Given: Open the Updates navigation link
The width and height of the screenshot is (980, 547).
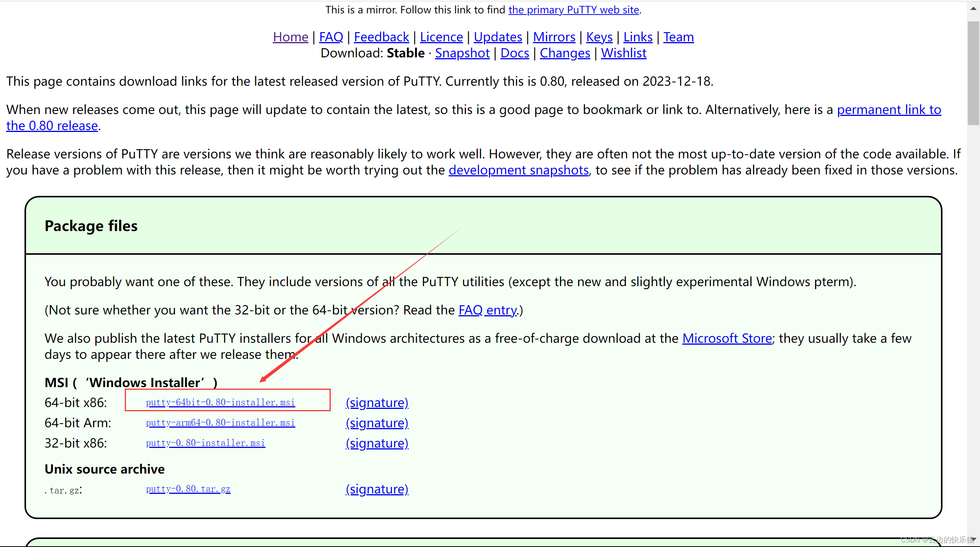Looking at the screenshot, I should pyautogui.click(x=498, y=37).
